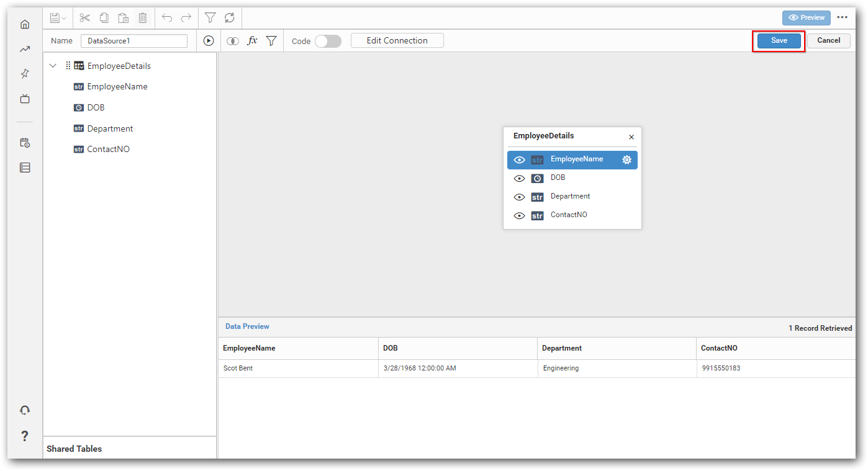This screenshot has height=471, width=868.
Task: Select the cut icon in the toolbar
Action: [x=84, y=18]
